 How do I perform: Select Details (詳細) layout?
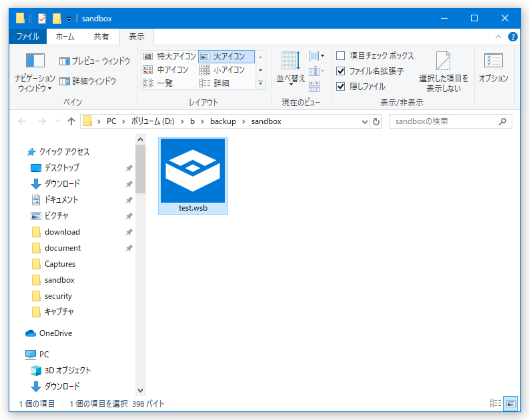(x=215, y=83)
